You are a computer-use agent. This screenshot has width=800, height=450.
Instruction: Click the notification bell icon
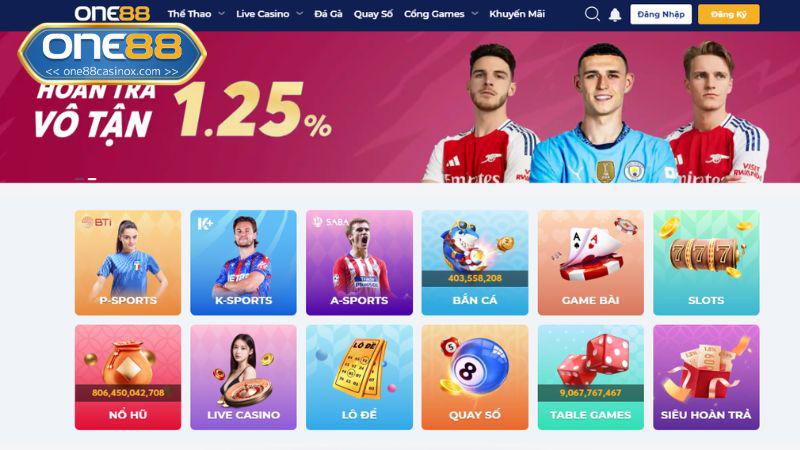click(x=615, y=14)
